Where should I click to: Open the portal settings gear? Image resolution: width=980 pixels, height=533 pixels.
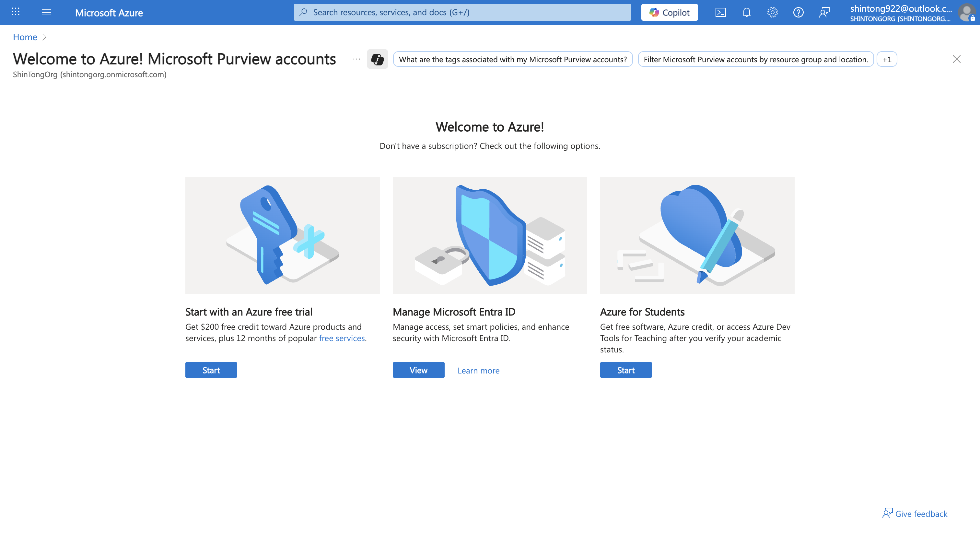[x=772, y=12]
